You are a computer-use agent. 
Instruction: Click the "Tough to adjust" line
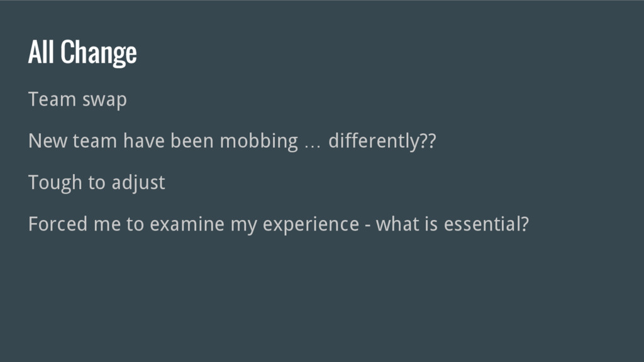(96, 183)
